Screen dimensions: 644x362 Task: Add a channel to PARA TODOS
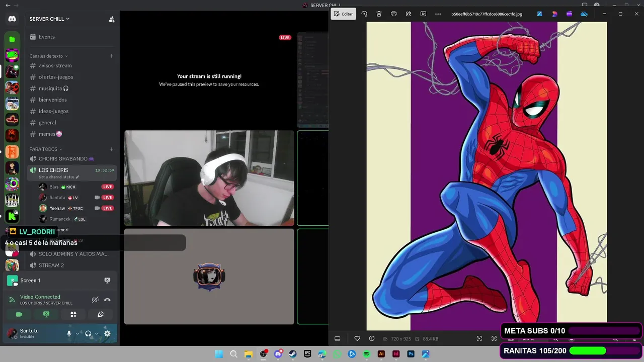pyautogui.click(x=111, y=149)
